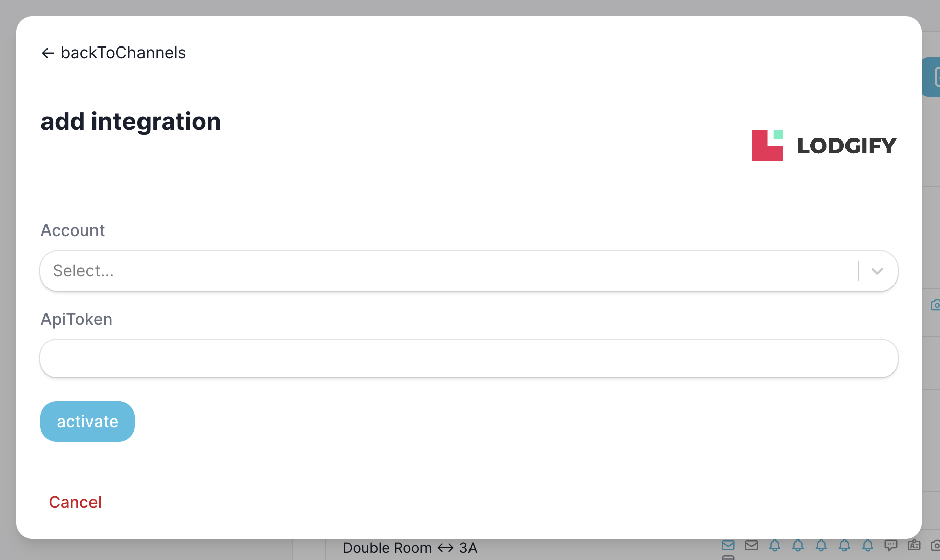Click the camera icon near bottom right
This screenshot has width=940, height=560.
[935, 546]
